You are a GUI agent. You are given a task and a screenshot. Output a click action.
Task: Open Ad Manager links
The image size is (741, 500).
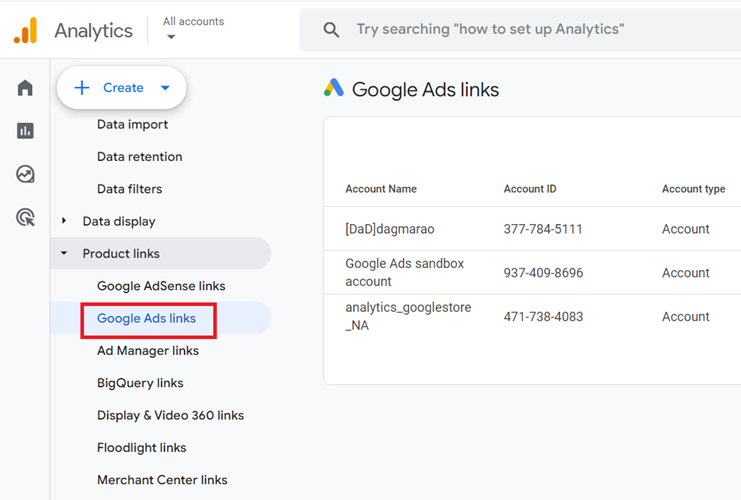(x=148, y=351)
